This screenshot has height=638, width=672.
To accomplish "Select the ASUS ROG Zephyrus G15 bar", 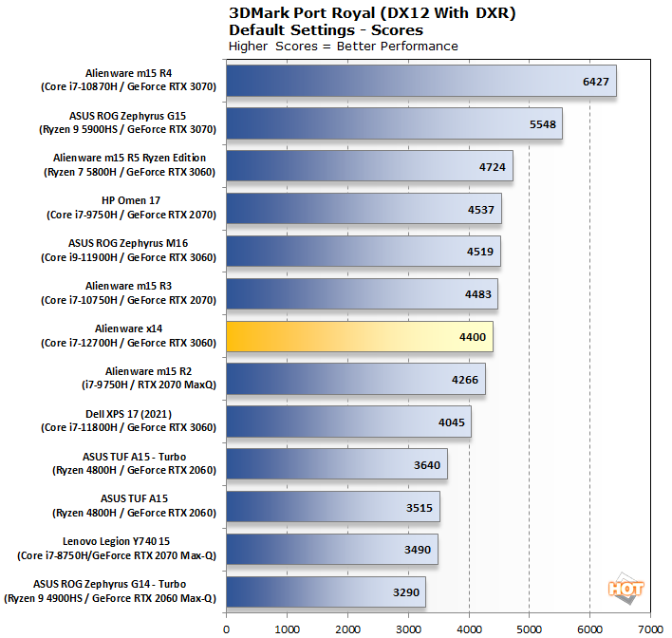I will tap(394, 123).
